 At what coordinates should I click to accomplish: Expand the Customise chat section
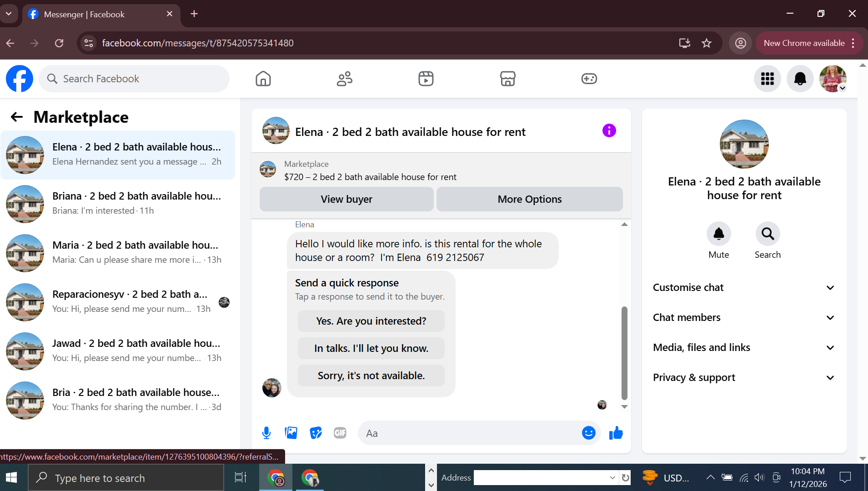[744, 288]
